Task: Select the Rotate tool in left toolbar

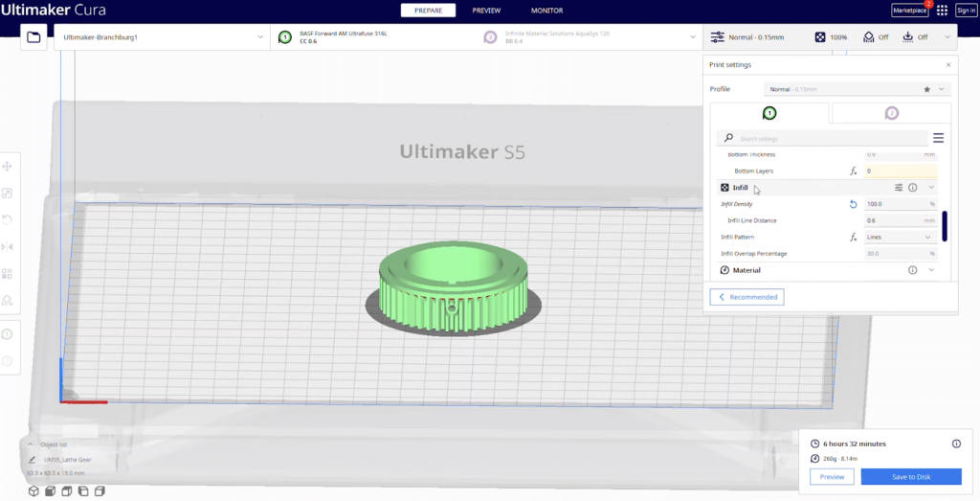Action: tap(8, 219)
